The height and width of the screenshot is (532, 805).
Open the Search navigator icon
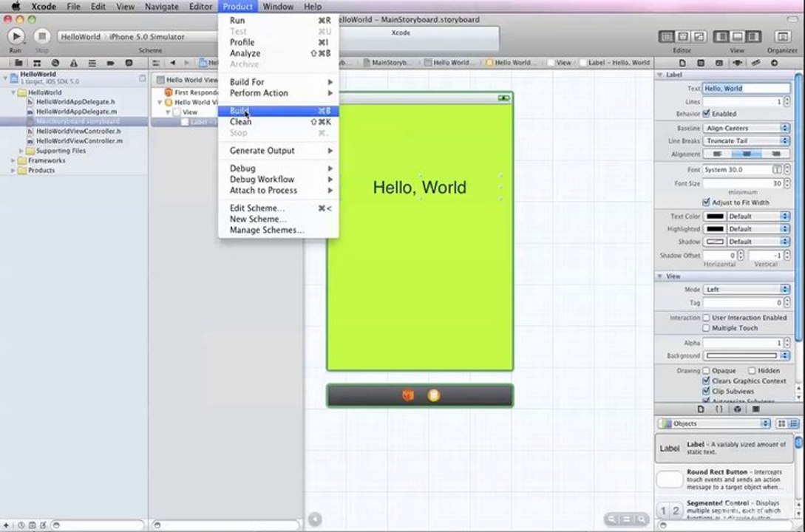[55, 63]
